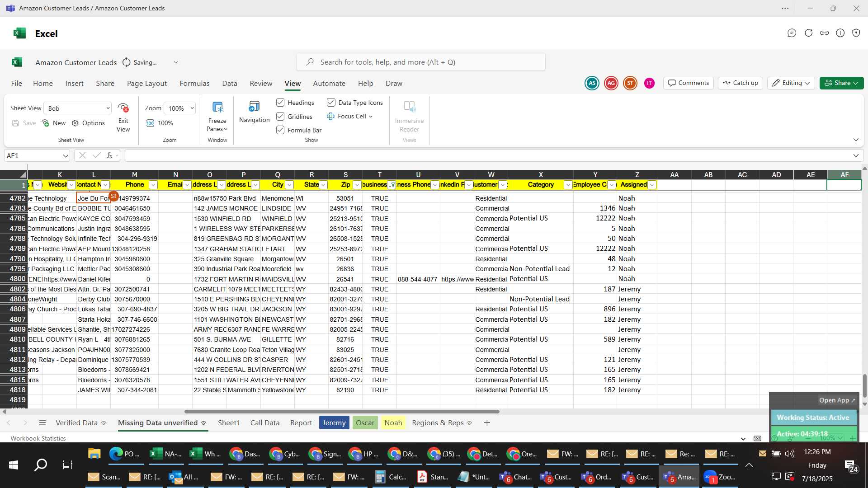
Task: Toggle the Gridlines checkbox
Action: 280,117
